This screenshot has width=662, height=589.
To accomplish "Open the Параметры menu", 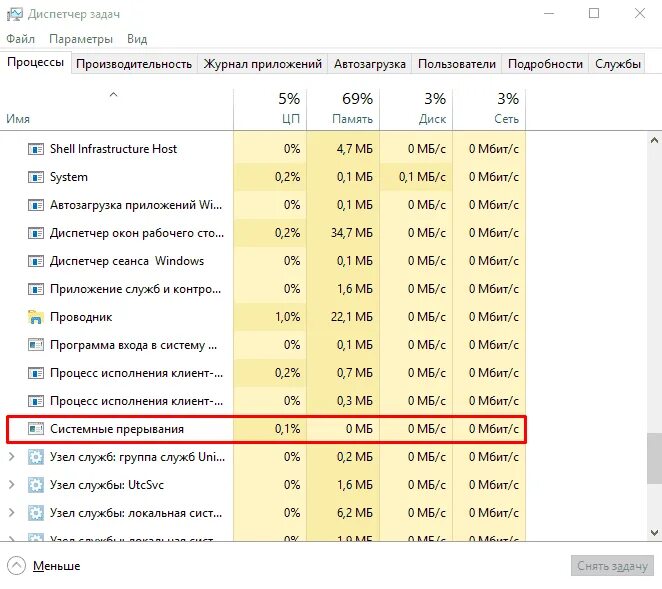I will click(x=81, y=39).
